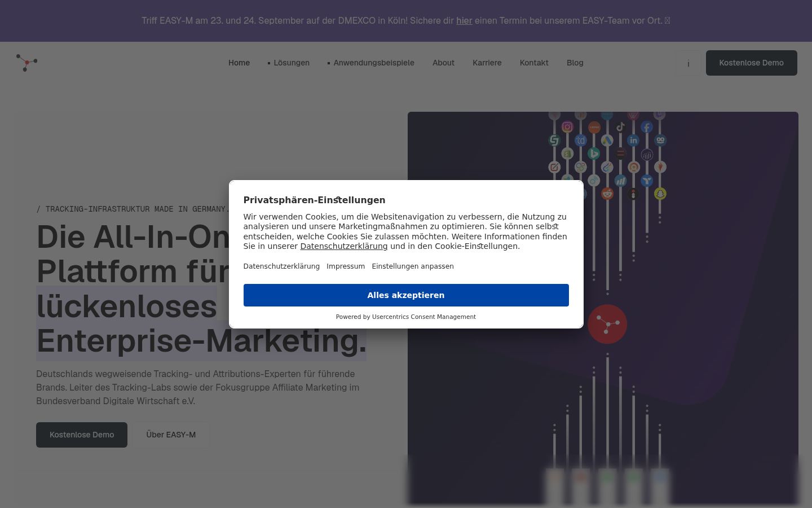Open the About page
The width and height of the screenshot is (812, 508).
[x=443, y=63]
